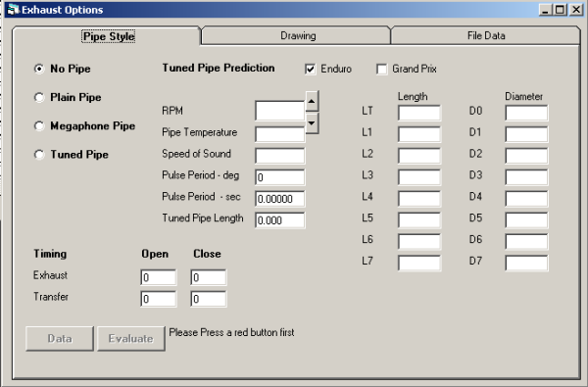Viewport: 588px width, 387px height.
Task: Focus the RPM input field
Action: coord(279,111)
